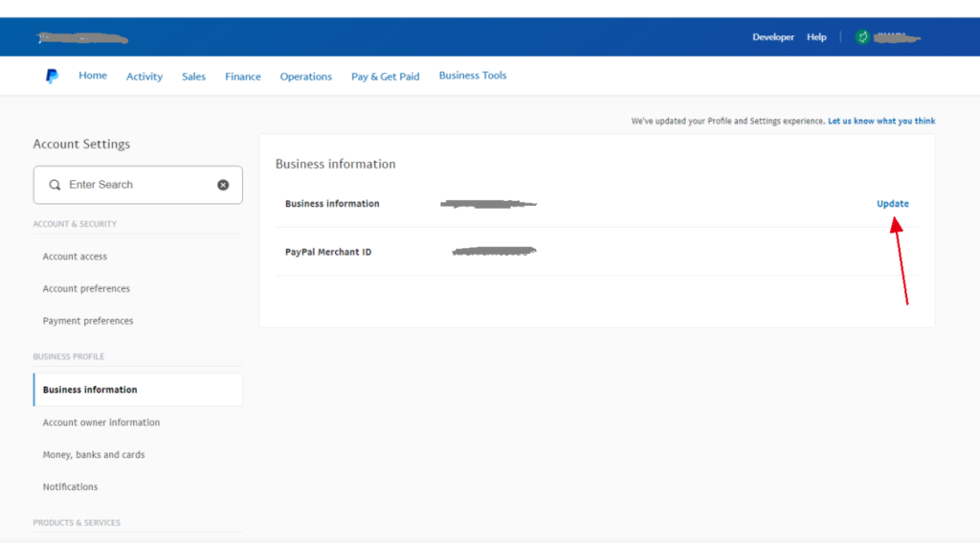Focus the Enter Search input field
980x543 pixels.
(139, 185)
